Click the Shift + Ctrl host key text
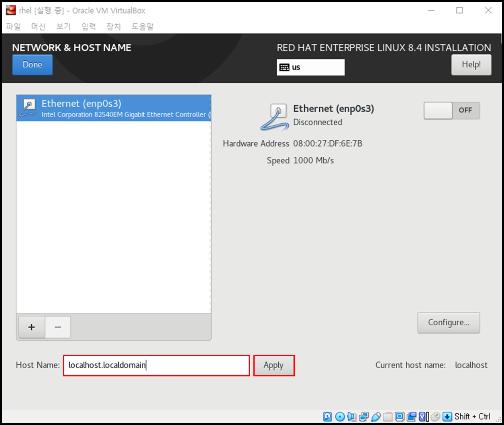504x425 pixels. [x=472, y=417]
